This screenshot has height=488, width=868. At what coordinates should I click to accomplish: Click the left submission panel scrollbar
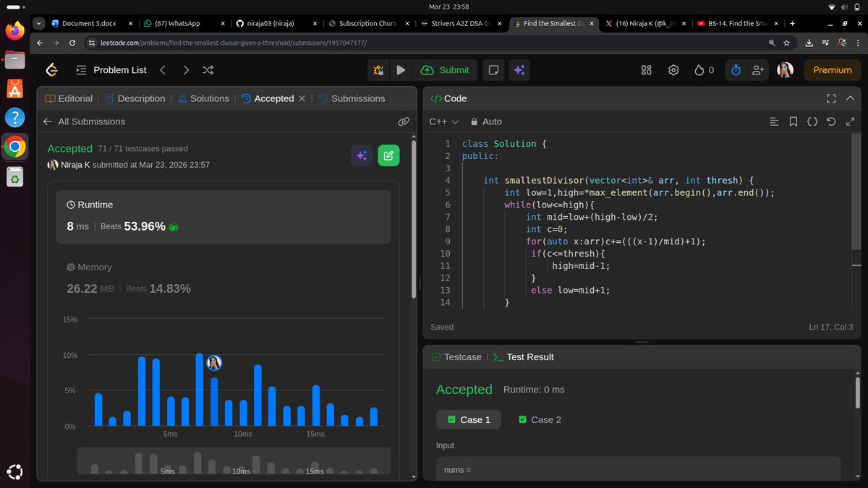[x=413, y=219]
